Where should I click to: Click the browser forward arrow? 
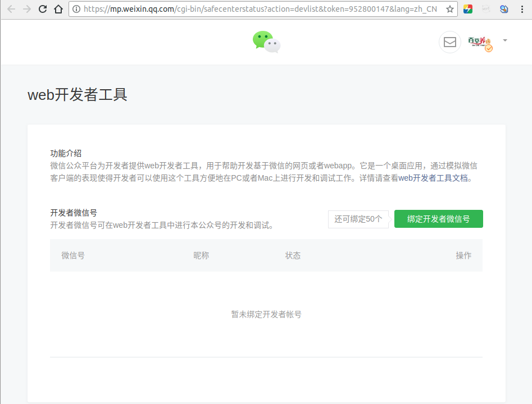coord(27,9)
